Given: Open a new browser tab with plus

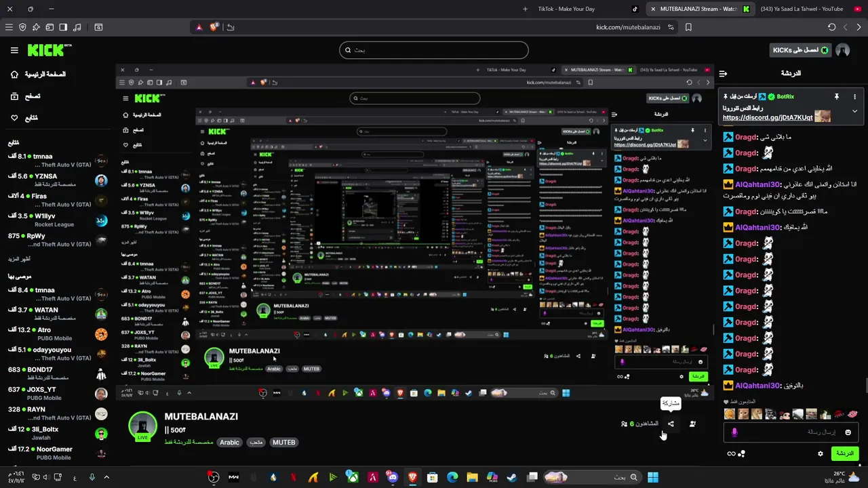Looking at the screenshot, I should [x=525, y=9].
